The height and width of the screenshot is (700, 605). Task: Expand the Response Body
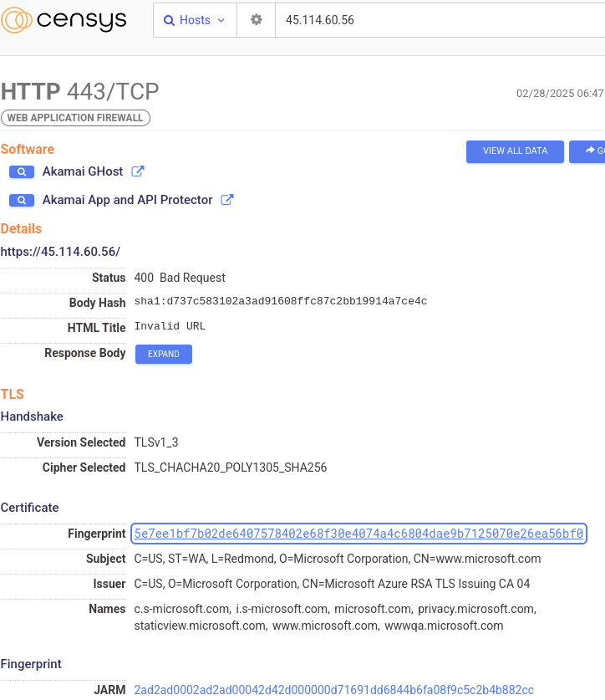164,354
